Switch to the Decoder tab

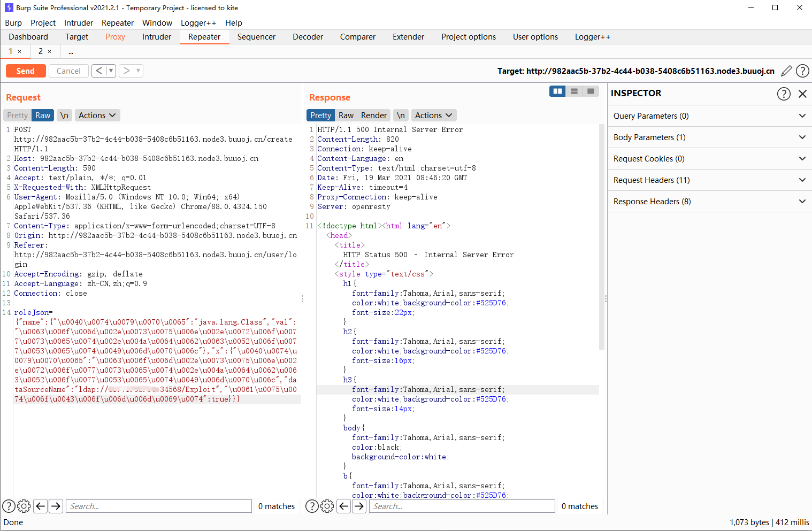coord(308,37)
